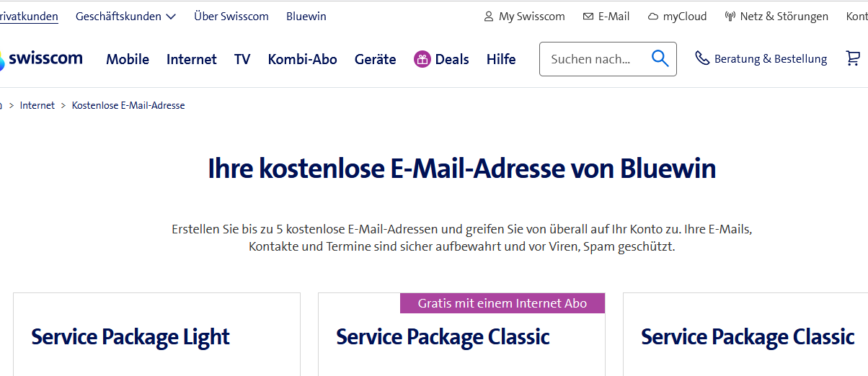Click the Deals gift icon

tap(422, 59)
